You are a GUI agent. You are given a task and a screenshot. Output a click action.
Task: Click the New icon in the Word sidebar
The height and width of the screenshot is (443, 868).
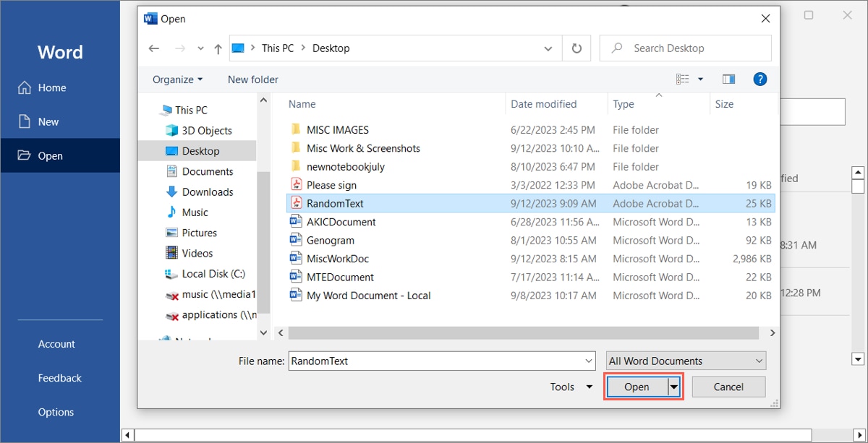click(23, 121)
